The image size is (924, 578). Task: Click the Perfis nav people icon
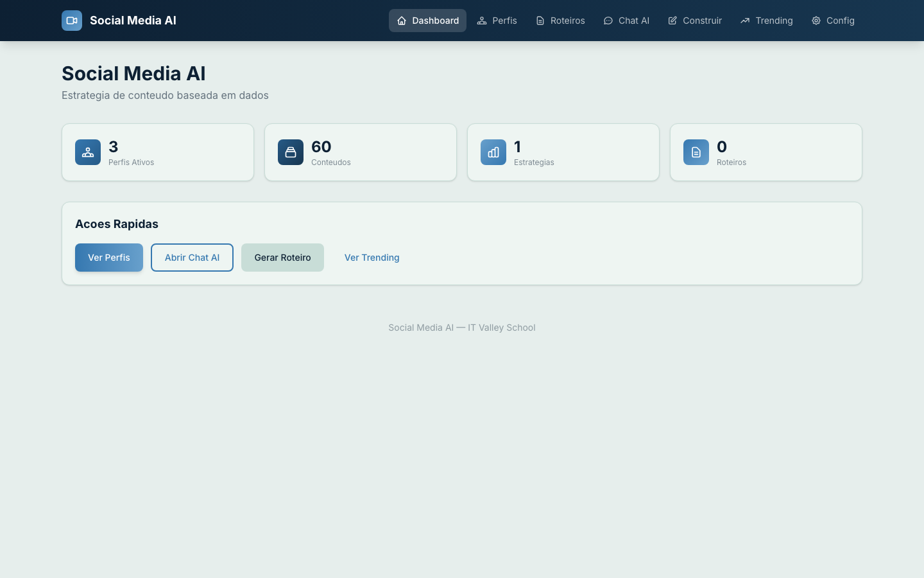(x=482, y=21)
